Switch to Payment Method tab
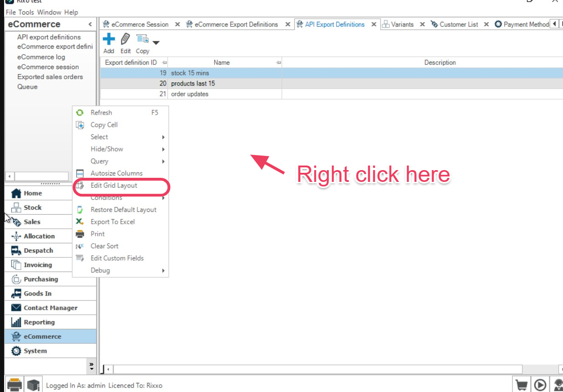Image resolution: width=563 pixels, height=392 pixels. [x=522, y=25]
